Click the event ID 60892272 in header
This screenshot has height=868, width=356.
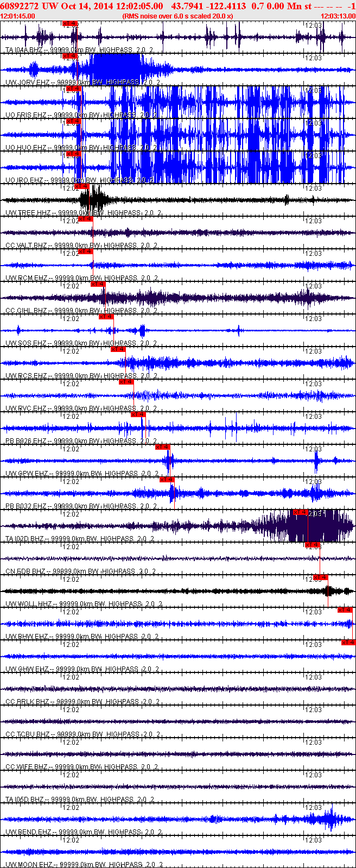[20, 6]
